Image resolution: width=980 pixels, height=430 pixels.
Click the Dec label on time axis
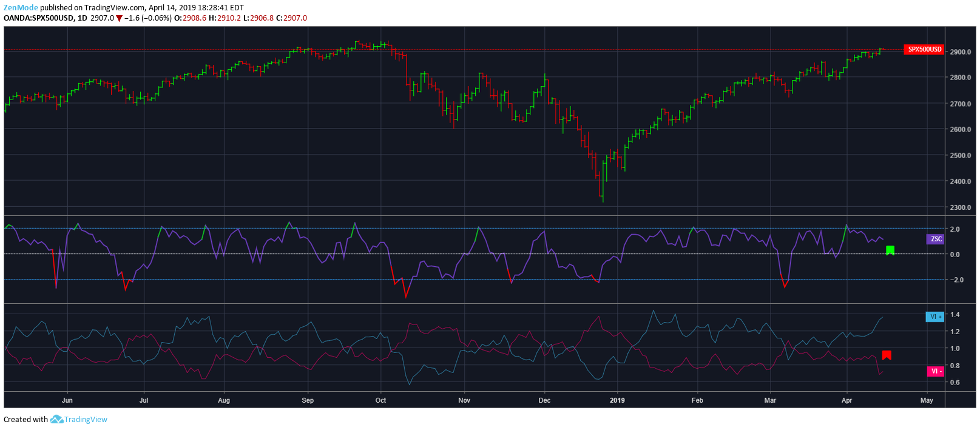(x=545, y=400)
